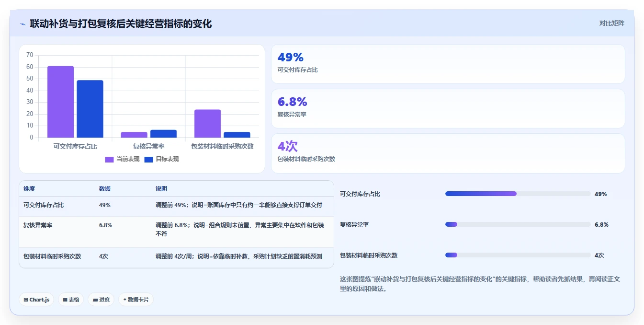Click the lightning icon beside the title
Image resolution: width=644 pixels, height=325 pixels.
point(23,24)
